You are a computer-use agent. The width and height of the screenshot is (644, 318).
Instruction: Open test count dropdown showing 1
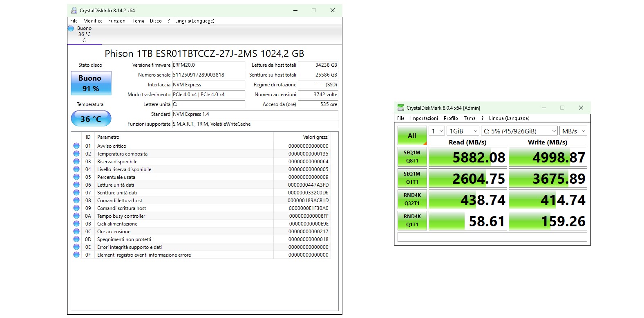point(436,131)
